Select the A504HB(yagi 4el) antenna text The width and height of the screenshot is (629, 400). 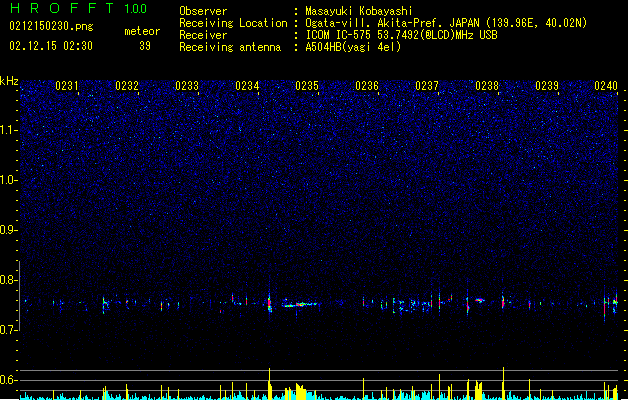click(353, 47)
